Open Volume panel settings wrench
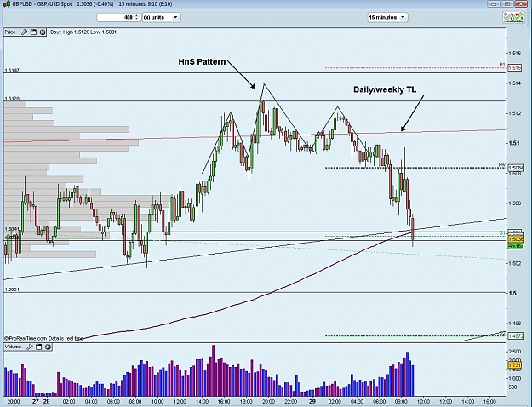This screenshot has height=407, width=532. (30, 347)
